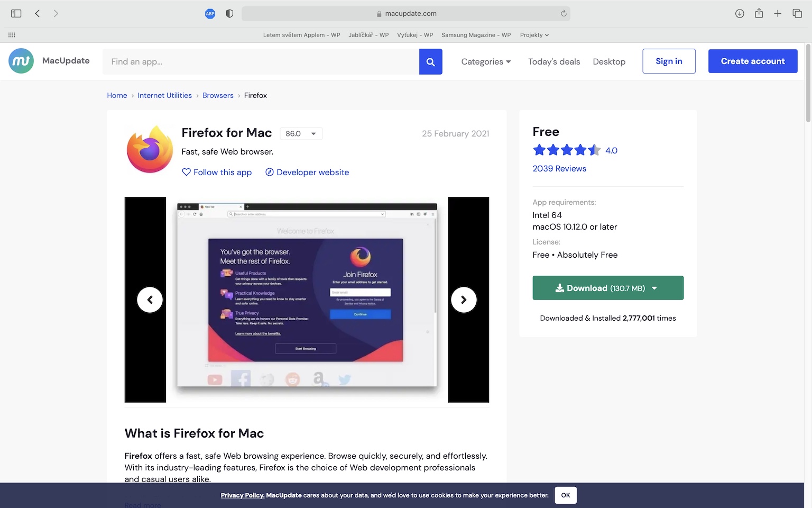Click the Downloaded & Installed 2,777,001 times text
This screenshot has width=812, height=508.
(608, 318)
